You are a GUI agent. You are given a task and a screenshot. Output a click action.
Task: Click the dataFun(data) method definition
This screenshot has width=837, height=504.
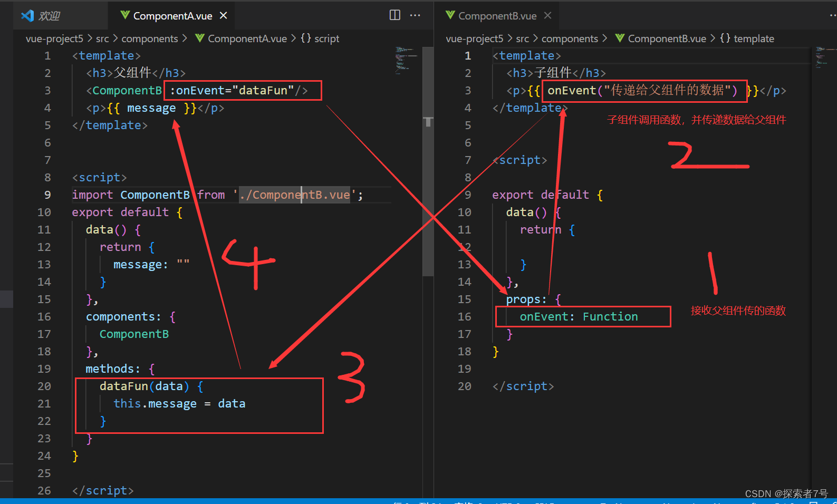[151, 386]
